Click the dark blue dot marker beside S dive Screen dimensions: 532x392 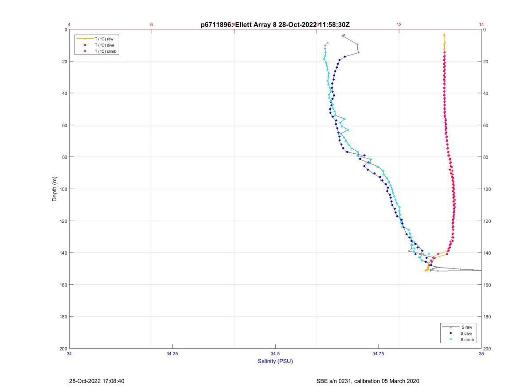click(450, 333)
